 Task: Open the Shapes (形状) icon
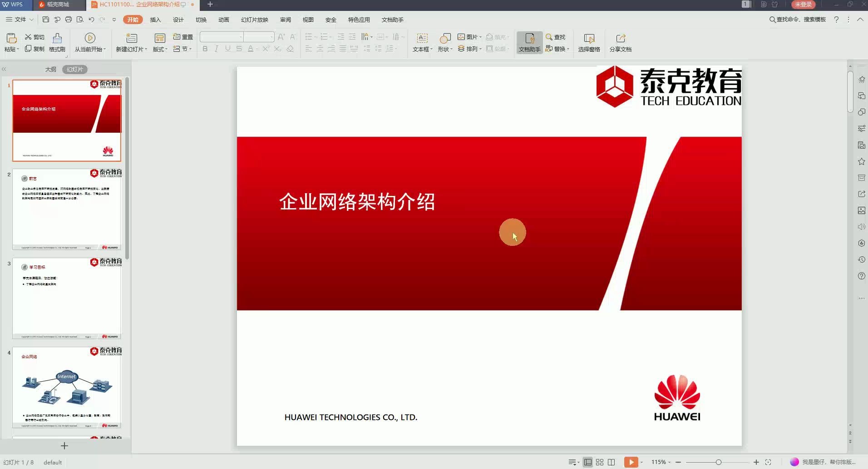(x=445, y=38)
